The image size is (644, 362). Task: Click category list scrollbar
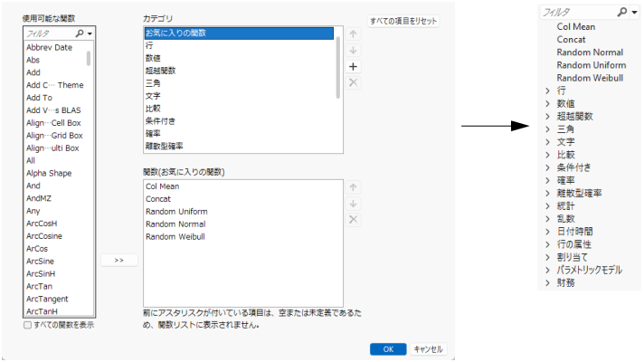[x=338, y=68]
